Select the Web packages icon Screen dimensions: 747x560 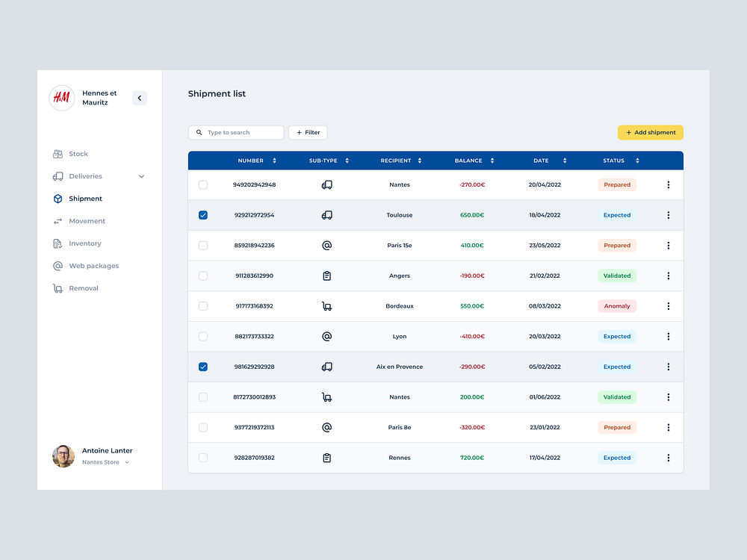pos(58,266)
